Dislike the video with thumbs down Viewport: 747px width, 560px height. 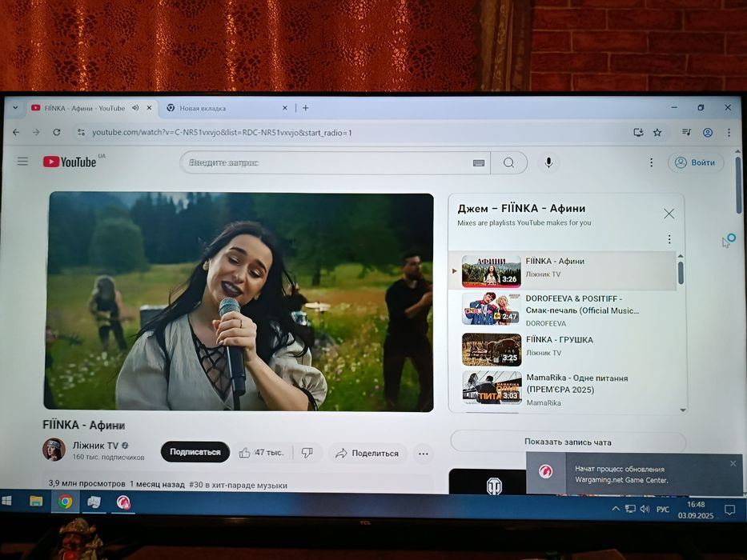point(307,453)
